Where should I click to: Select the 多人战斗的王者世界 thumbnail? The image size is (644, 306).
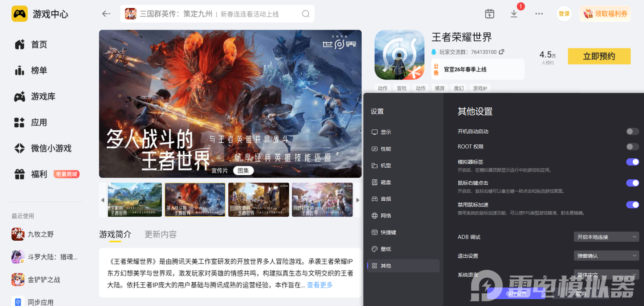point(195,200)
